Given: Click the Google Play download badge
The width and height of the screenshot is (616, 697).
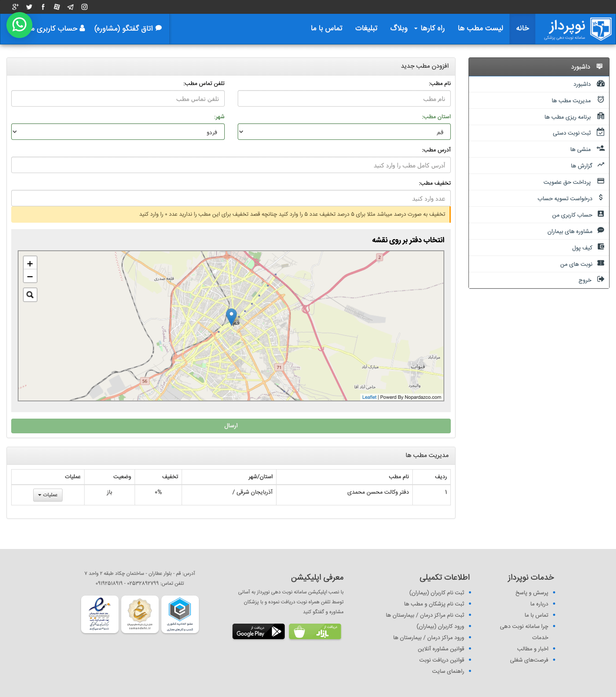Looking at the screenshot, I should click(x=258, y=631).
